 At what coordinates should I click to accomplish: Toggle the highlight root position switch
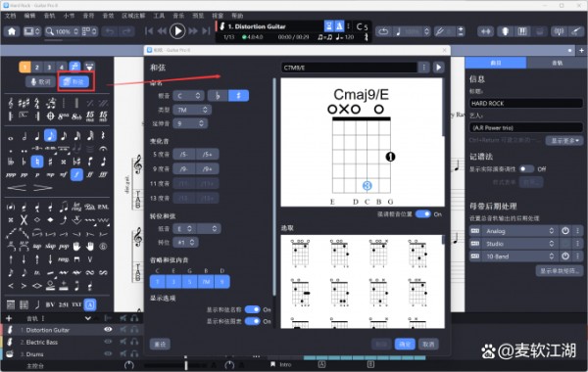pyautogui.click(x=423, y=214)
